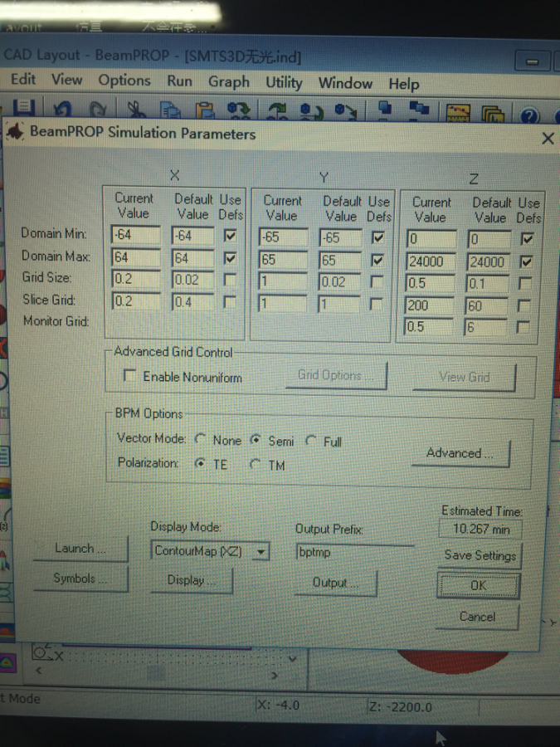560x747 pixels.
Task: Click the blue Help question mark icon
Action: 529,115
